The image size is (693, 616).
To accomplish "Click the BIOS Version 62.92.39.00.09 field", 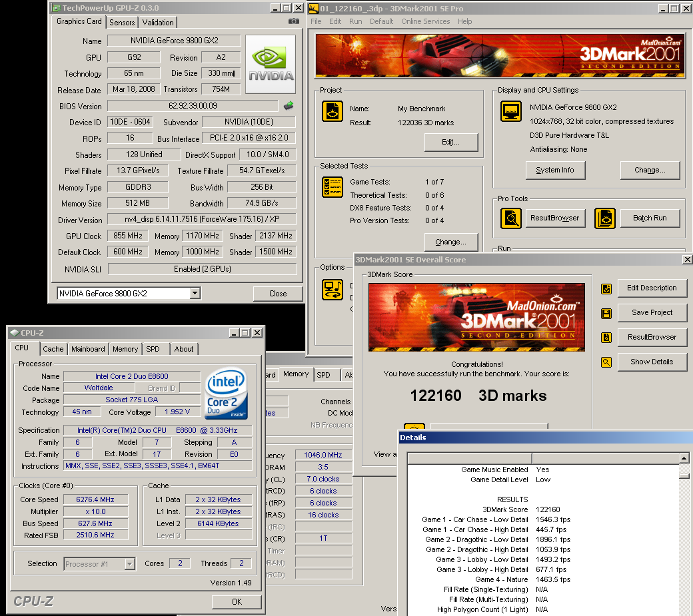I will point(193,106).
